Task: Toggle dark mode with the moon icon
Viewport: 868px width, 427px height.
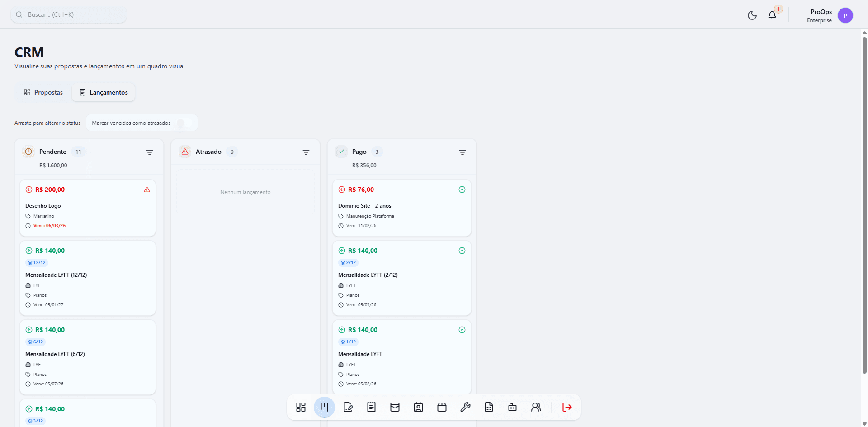Action: pos(752,15)
